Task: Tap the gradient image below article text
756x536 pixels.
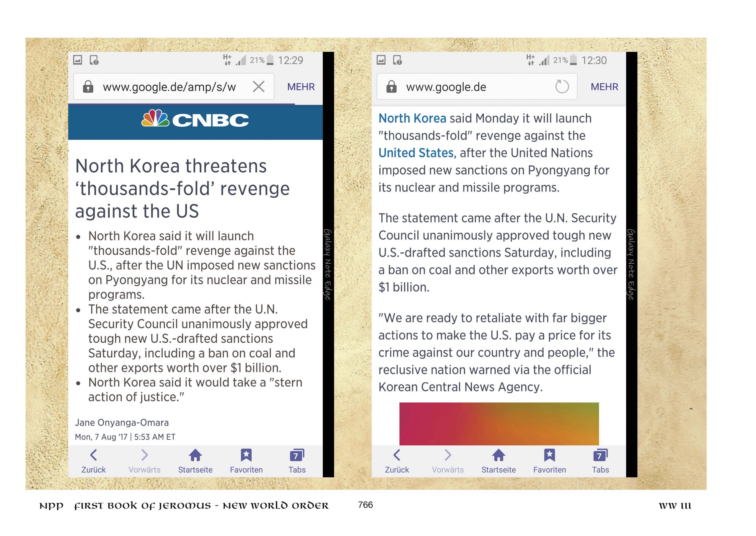Action: click(x=499, y=424)
